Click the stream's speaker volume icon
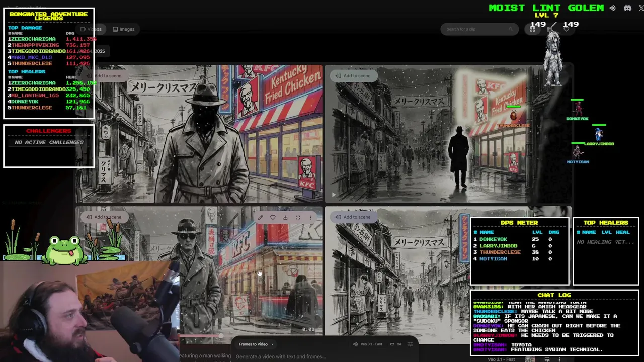 point(612,8)
